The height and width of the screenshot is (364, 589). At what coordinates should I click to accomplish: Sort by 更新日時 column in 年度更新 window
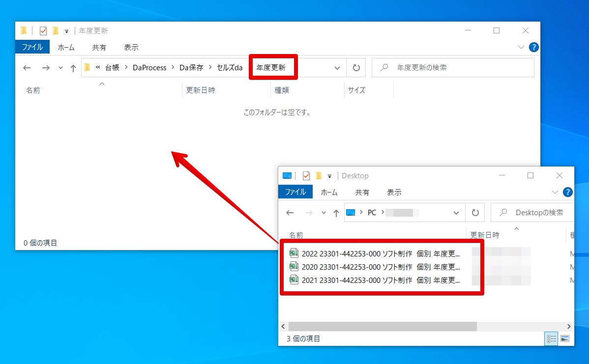click(x=201, y=90)
